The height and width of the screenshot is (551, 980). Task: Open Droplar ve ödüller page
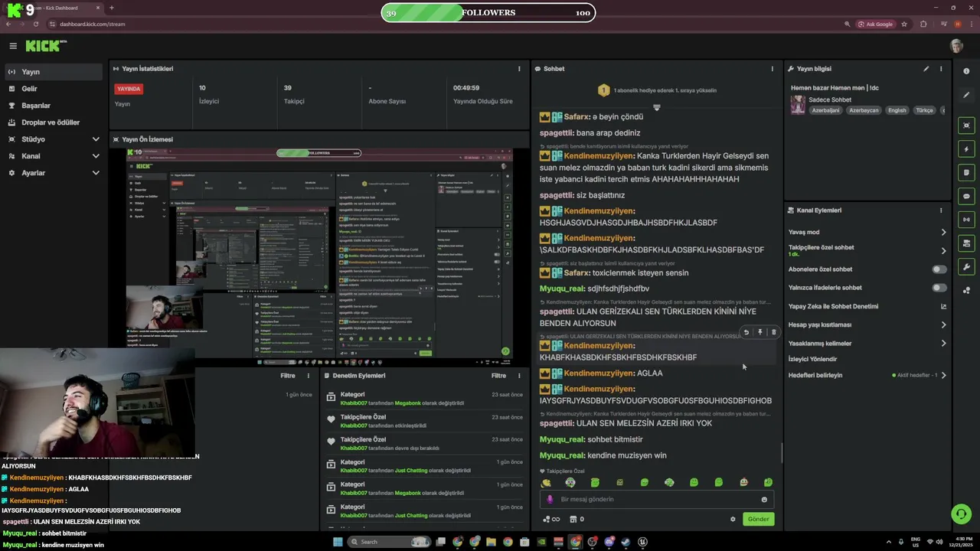(x=51, y=122)
